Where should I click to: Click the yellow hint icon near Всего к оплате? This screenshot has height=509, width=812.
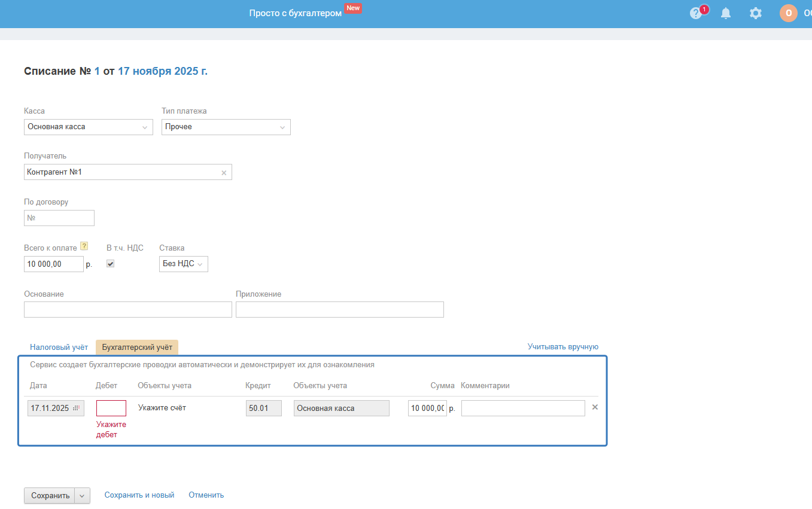tap(84, 246)
